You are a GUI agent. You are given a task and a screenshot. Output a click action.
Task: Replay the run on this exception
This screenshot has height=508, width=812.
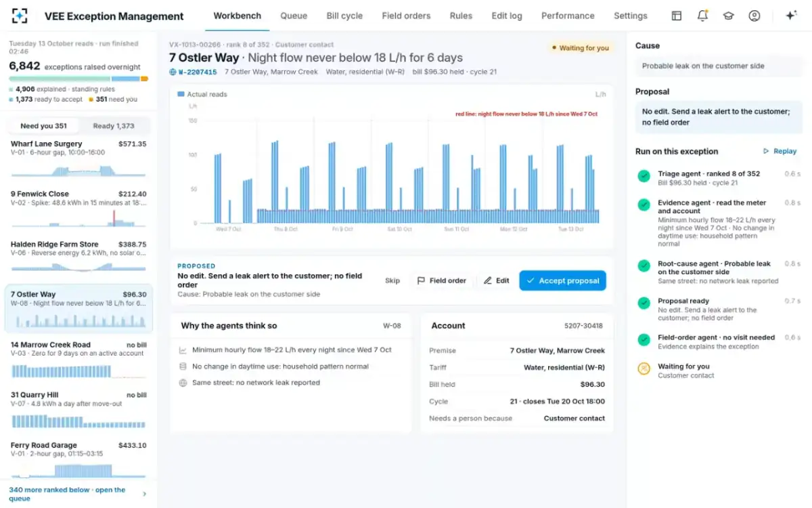click(780, 151)
